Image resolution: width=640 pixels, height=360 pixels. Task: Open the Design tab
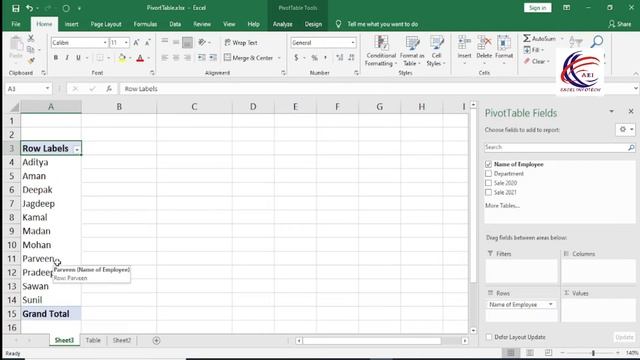tap(313, 24)
